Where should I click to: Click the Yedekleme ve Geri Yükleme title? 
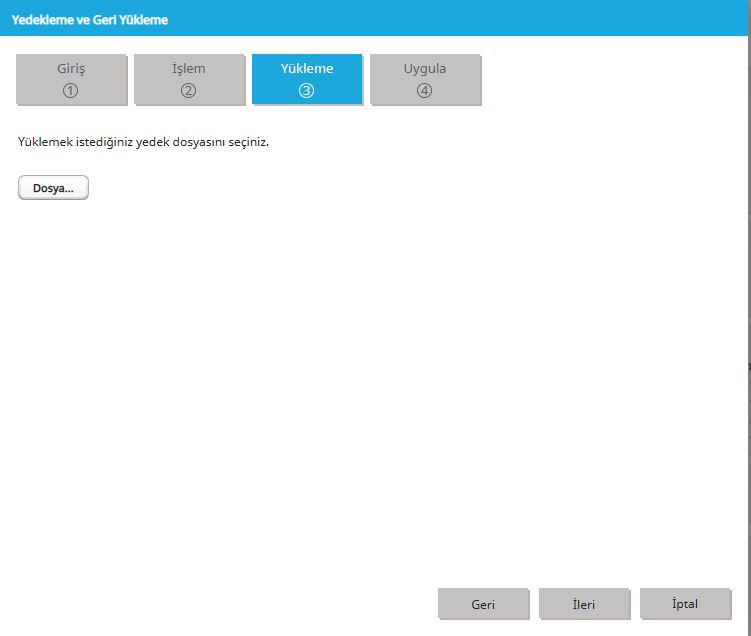click(x=90, y=20)
